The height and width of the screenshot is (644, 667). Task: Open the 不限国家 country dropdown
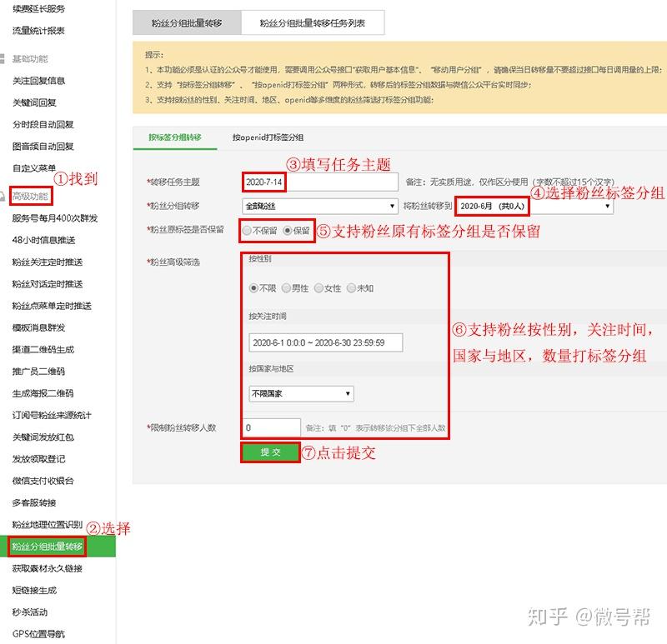(301, 393)
